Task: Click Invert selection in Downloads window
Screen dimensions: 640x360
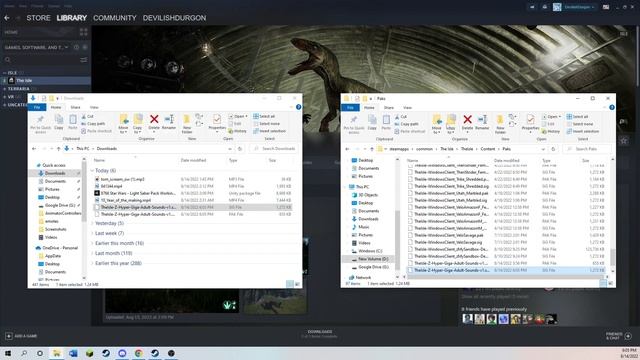Action: point(269,131)
